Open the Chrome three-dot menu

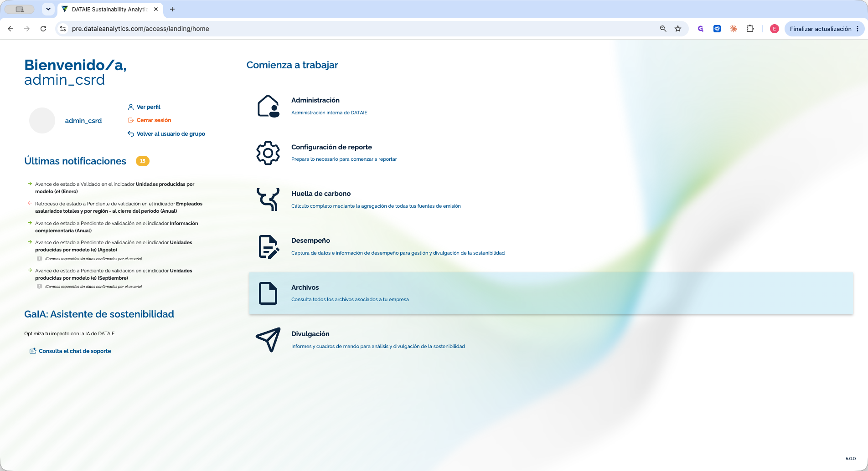click(x=858, y=29)
